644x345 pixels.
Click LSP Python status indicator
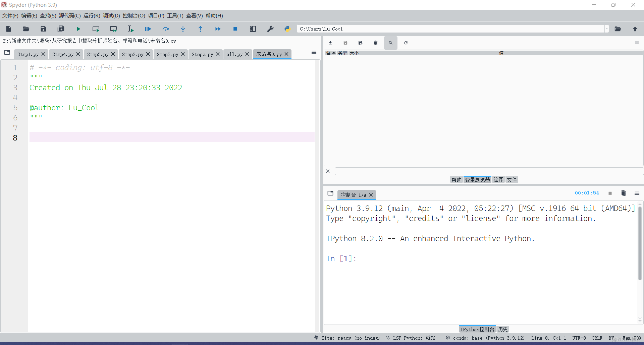pos(411,338)
